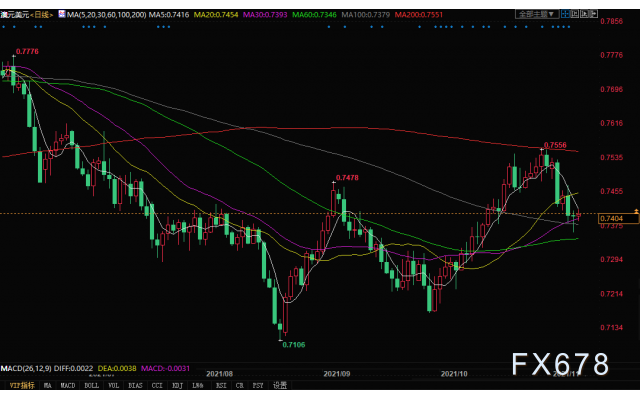Click the DIFF:0.0022 value
The height and width of the screenshot is (400, 640).
click(73, 369)
